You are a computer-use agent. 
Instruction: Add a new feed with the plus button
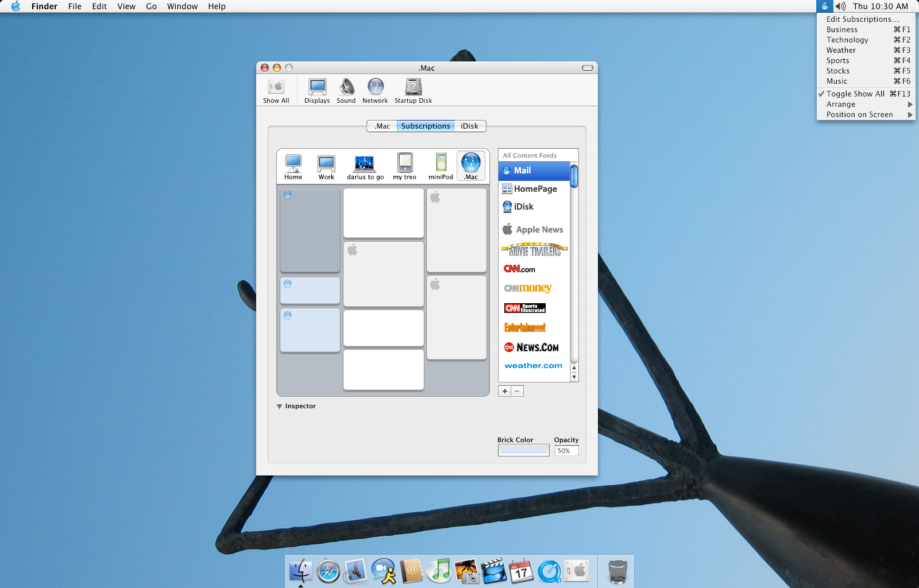pyautogui.click(x=504, y=390)
